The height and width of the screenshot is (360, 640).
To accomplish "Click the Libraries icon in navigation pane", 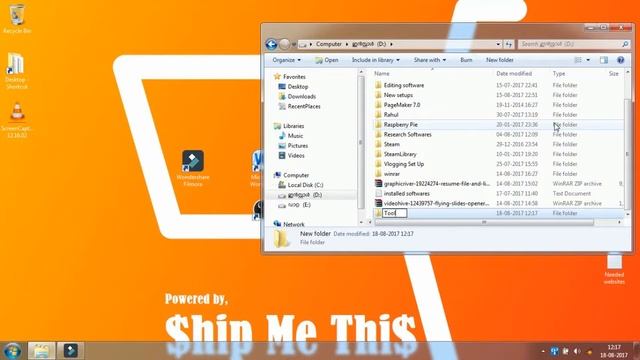I will click(x=277, y=126).
